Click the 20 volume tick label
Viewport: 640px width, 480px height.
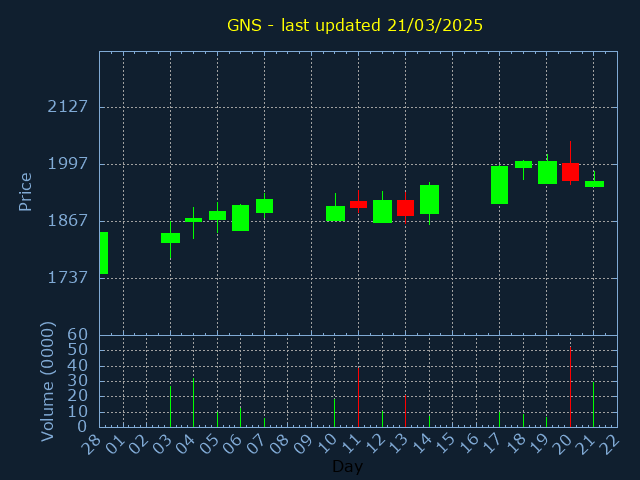click(78, 396)
